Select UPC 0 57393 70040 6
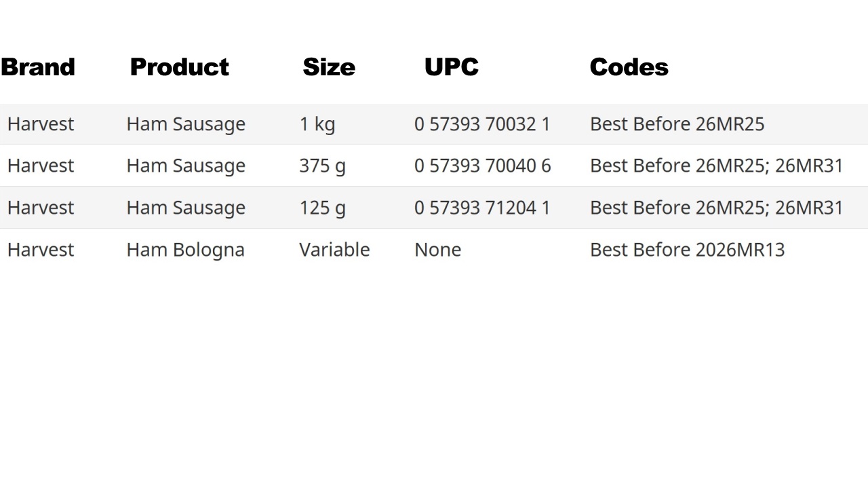 point(482,166)
